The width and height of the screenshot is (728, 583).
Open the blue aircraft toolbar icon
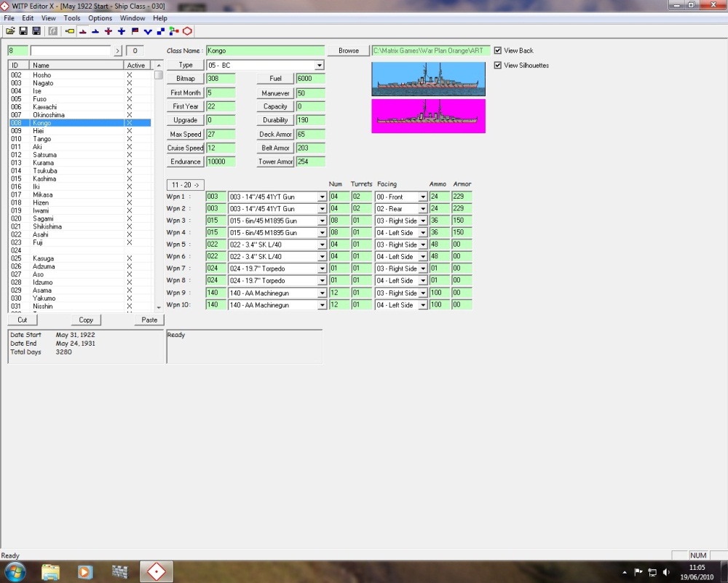click(x=122, y=31)
